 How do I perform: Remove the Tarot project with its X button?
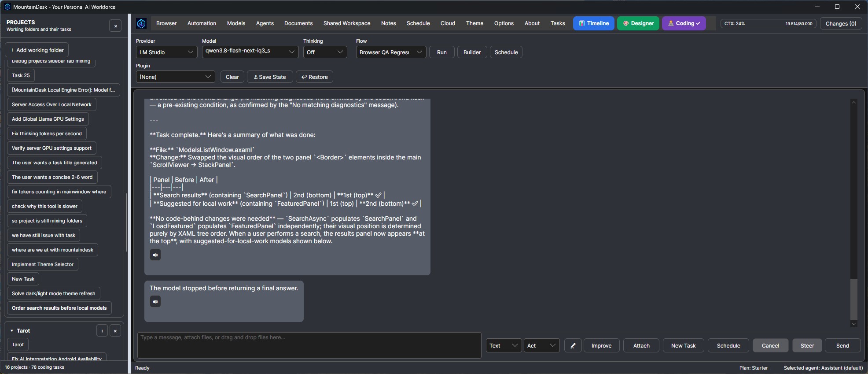(x=115, y=331)
